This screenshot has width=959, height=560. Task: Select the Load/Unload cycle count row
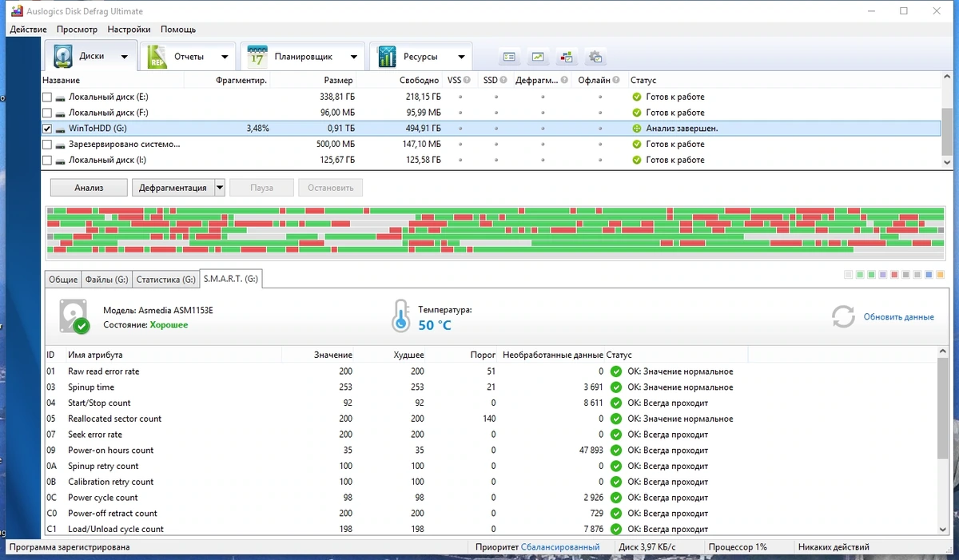492,529
